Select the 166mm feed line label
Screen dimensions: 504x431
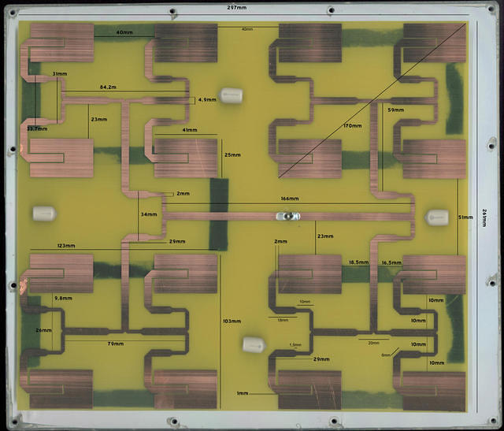290,199
